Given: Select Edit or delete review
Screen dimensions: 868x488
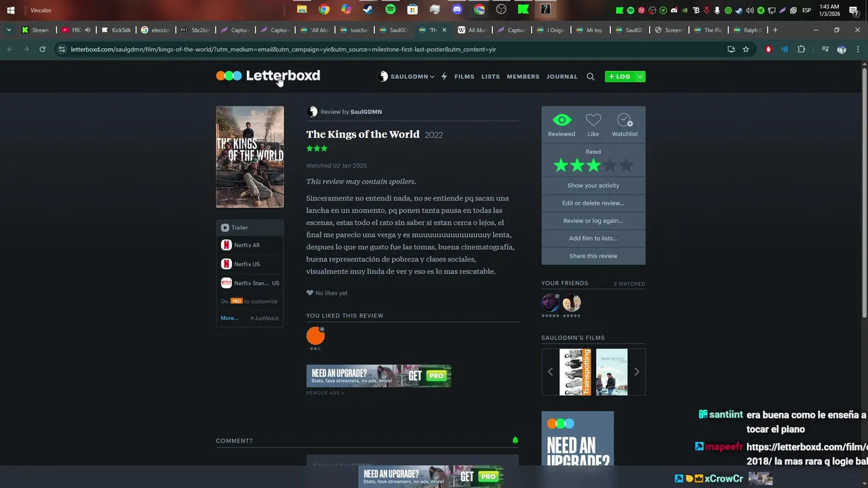Looking at the screenshot, I should click(593, 203).
